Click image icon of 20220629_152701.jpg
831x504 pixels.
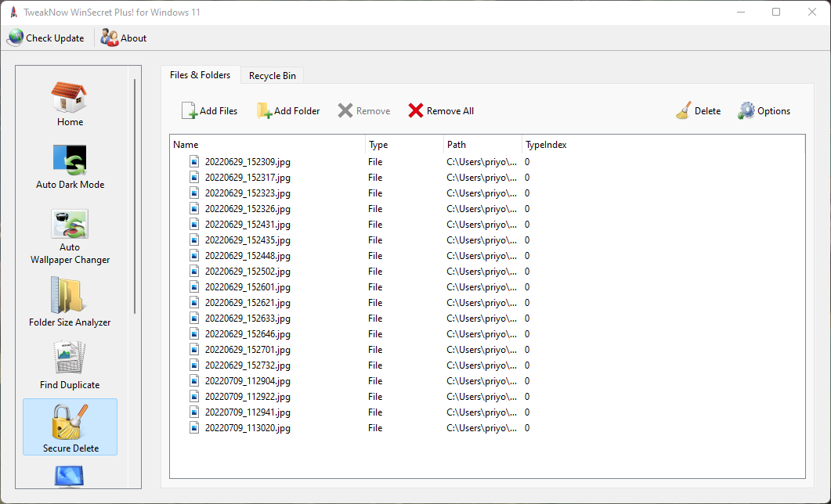[194, 349]
